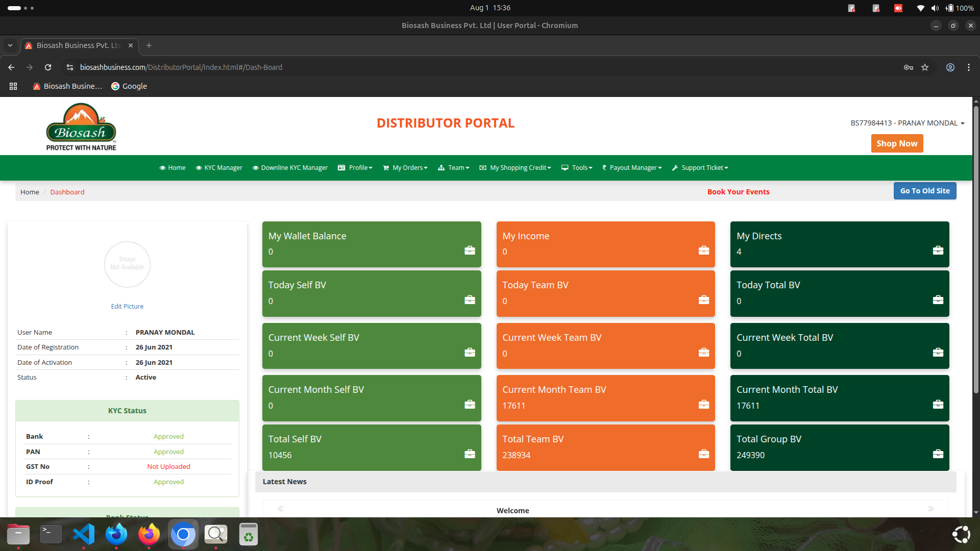Open Visual Studio Code from the dock

(x=84, y=534)
